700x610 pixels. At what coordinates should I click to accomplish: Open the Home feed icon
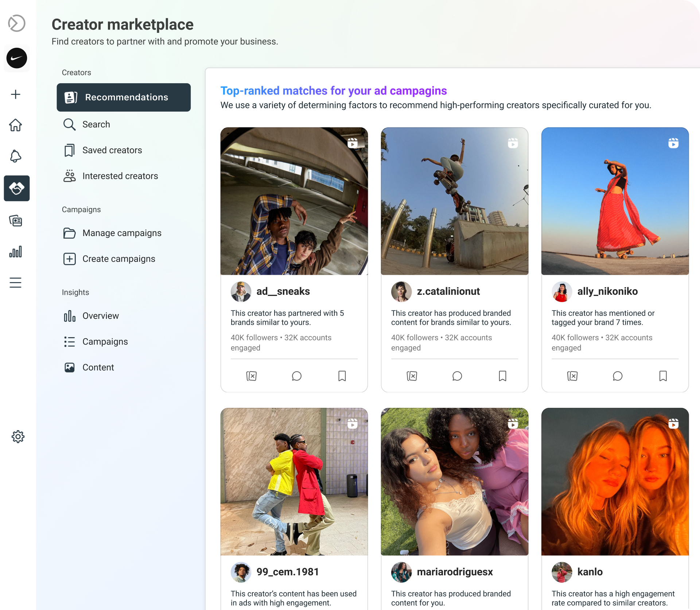click(x=16, y=125)
